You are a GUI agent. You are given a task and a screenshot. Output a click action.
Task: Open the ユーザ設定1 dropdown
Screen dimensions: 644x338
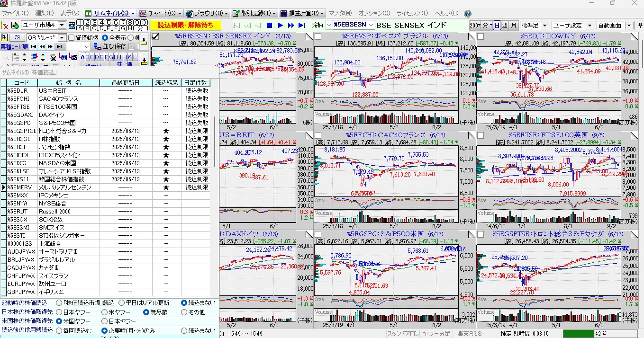[590, 25]
